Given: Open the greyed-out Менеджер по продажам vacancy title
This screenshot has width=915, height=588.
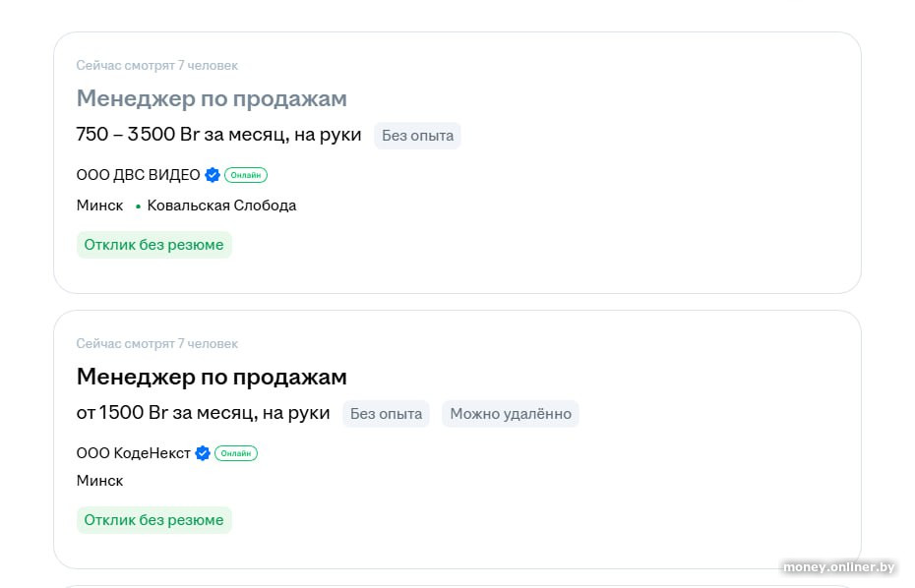Looking at the screenshot, I should (212, 98).
